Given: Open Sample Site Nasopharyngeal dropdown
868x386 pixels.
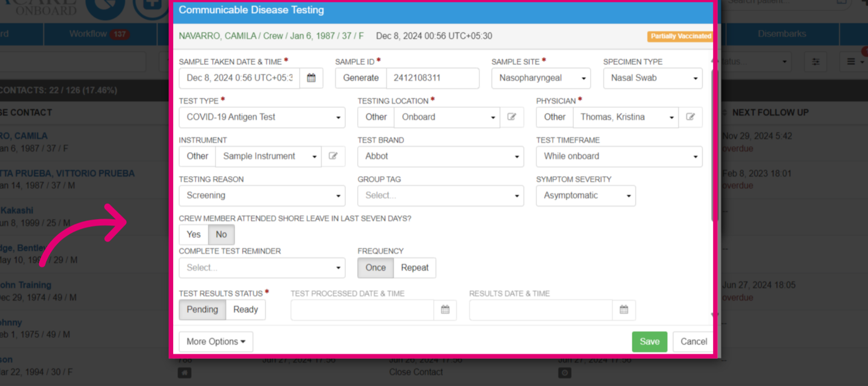Looking at the screenshot, I should (541, 78).
